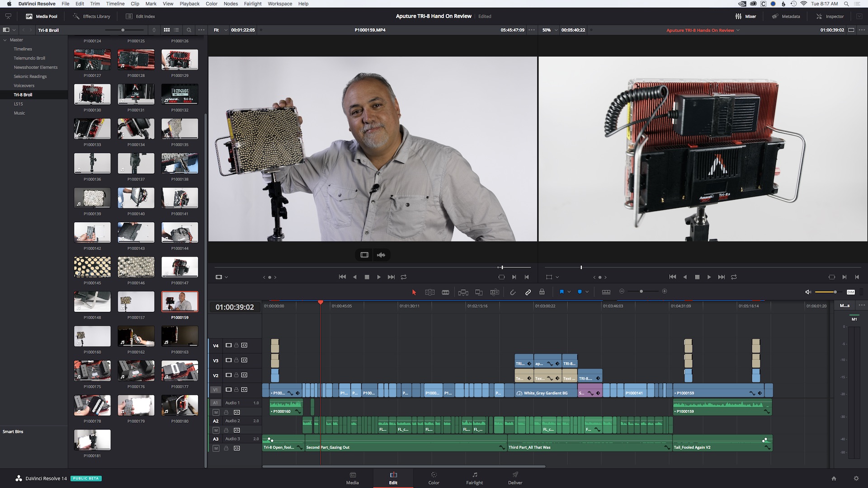Click the Playback menu in menu bar
Screen dimensions: 868x488
click(x=189, y=4)
